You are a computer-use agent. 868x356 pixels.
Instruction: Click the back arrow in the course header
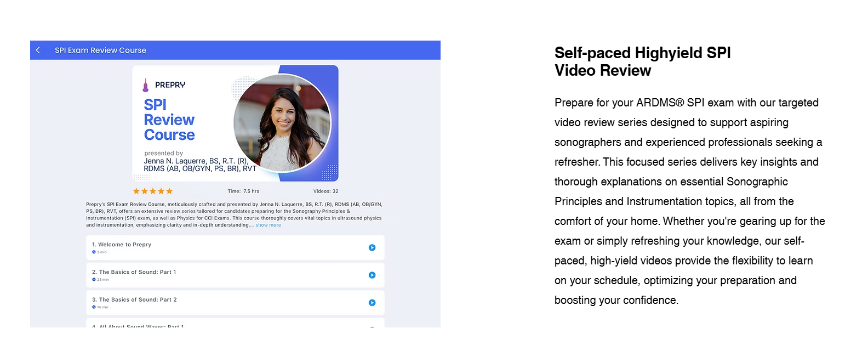(x=38, y=50)
